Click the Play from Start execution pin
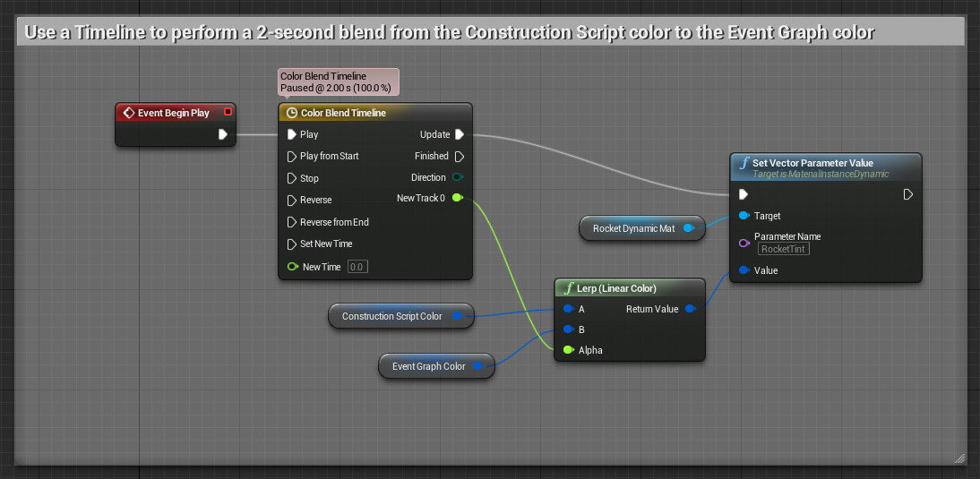Image resolution: width=980 pixels, height=479 pixels. click(292, 157)
